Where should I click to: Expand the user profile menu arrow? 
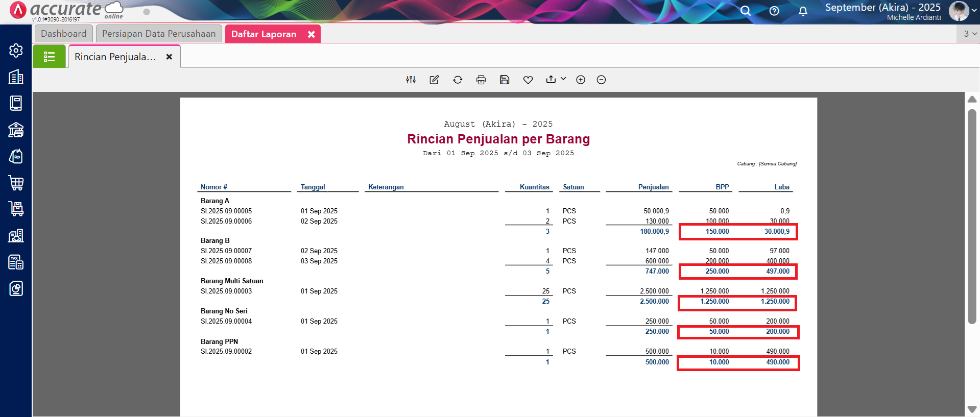tap(974, 10)
